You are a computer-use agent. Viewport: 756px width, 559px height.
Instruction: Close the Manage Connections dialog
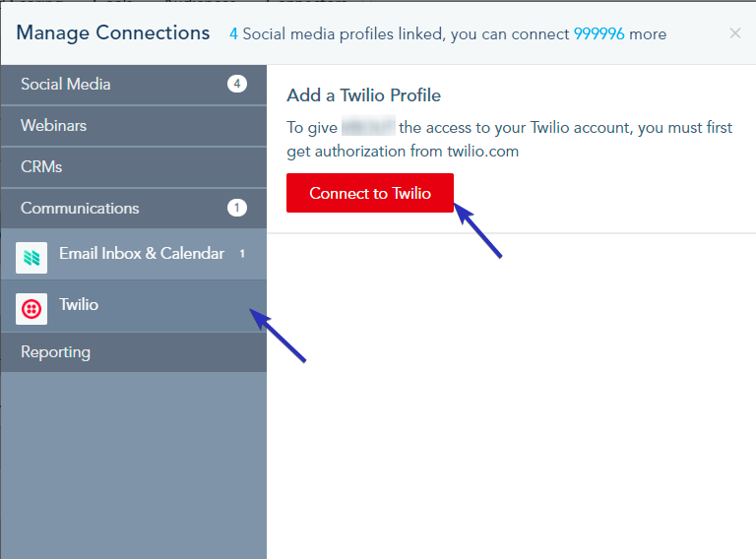pos(734,33)
